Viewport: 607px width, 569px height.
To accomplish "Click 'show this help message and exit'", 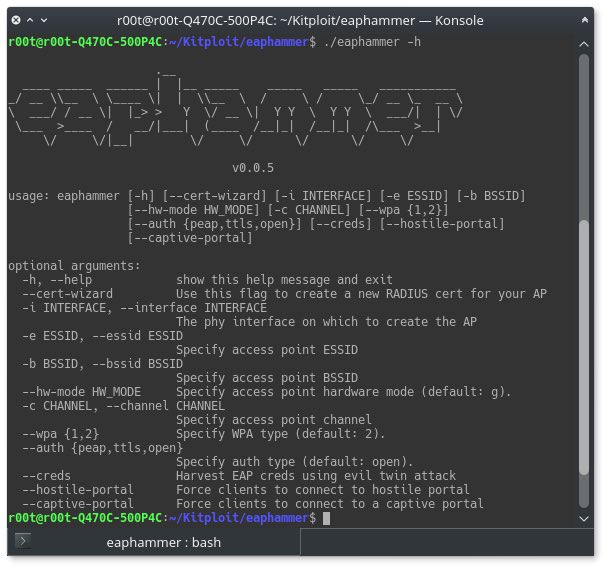I will tap(284, 279).
